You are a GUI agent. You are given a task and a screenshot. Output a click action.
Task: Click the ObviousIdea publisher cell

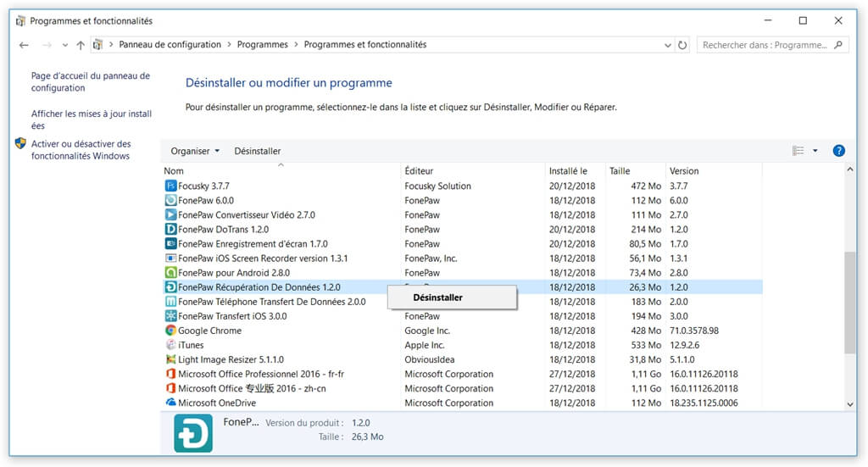point(430,359)
